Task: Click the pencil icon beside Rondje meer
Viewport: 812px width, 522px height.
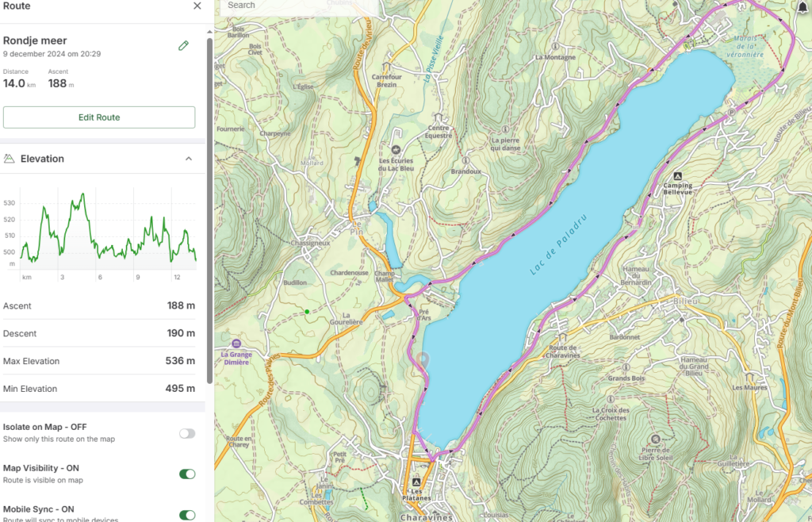Action: pyautogui.click(x=183, y=46)
